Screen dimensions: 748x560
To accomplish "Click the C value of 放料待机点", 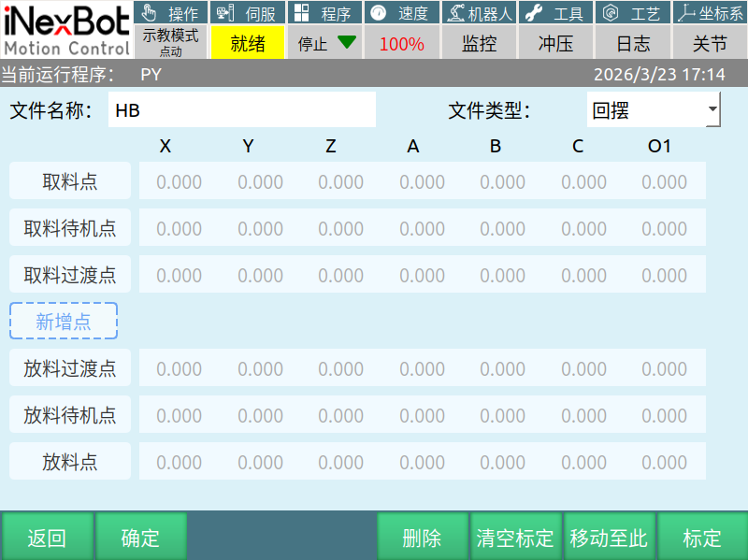I will point(583,415).
